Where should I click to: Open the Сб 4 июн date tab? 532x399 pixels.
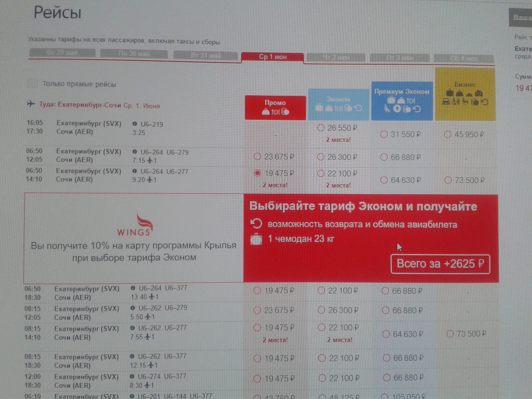tap(464, 58)
